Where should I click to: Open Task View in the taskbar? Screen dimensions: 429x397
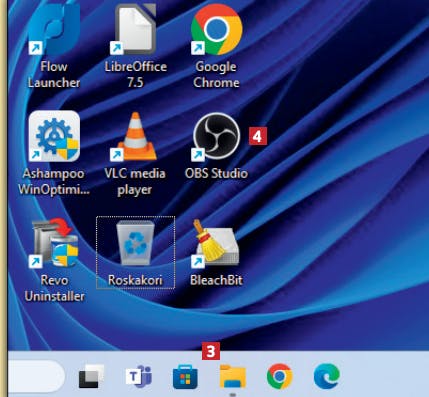point(92,376)
